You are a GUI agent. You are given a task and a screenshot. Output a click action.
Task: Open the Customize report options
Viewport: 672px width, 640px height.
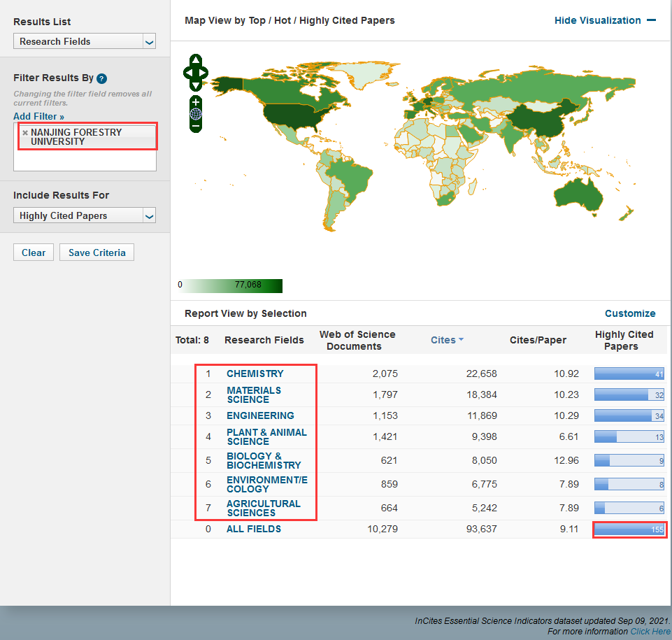click(630, 313)
